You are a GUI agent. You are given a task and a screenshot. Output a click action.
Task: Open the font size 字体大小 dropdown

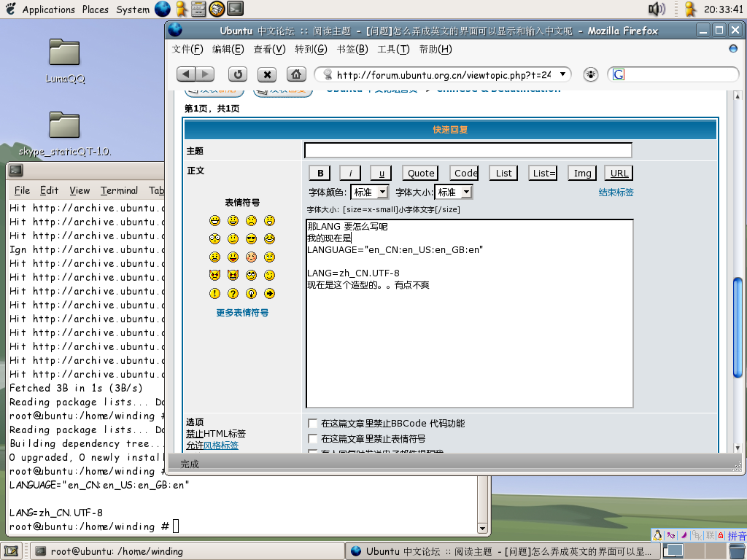pos(454,192)
